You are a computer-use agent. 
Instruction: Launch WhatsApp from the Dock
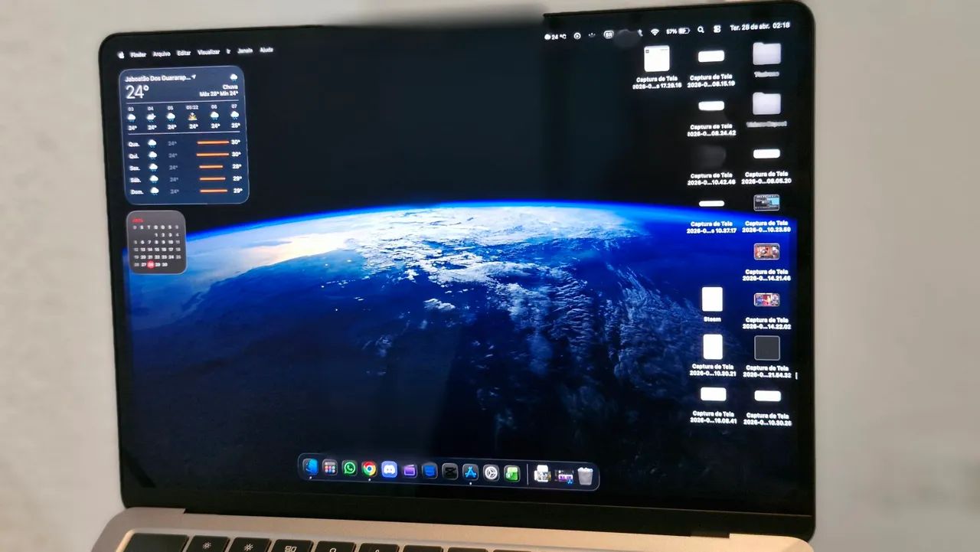point(350,468)
